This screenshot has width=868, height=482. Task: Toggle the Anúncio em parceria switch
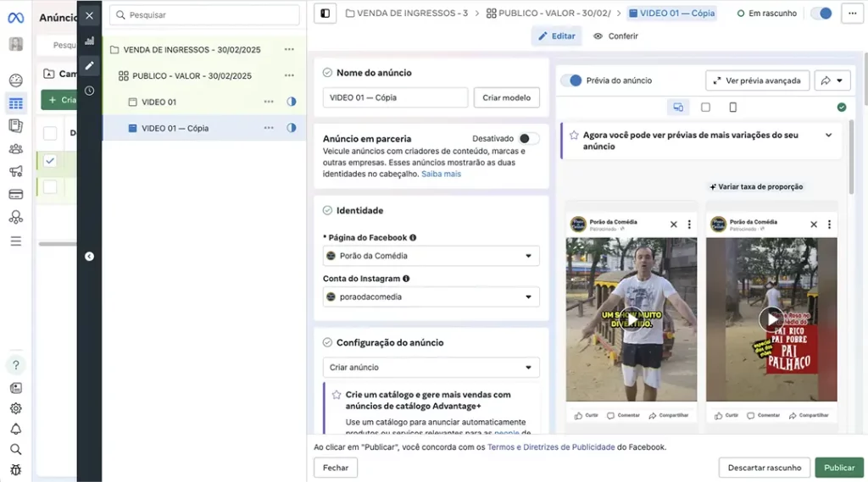pos(528,139)
